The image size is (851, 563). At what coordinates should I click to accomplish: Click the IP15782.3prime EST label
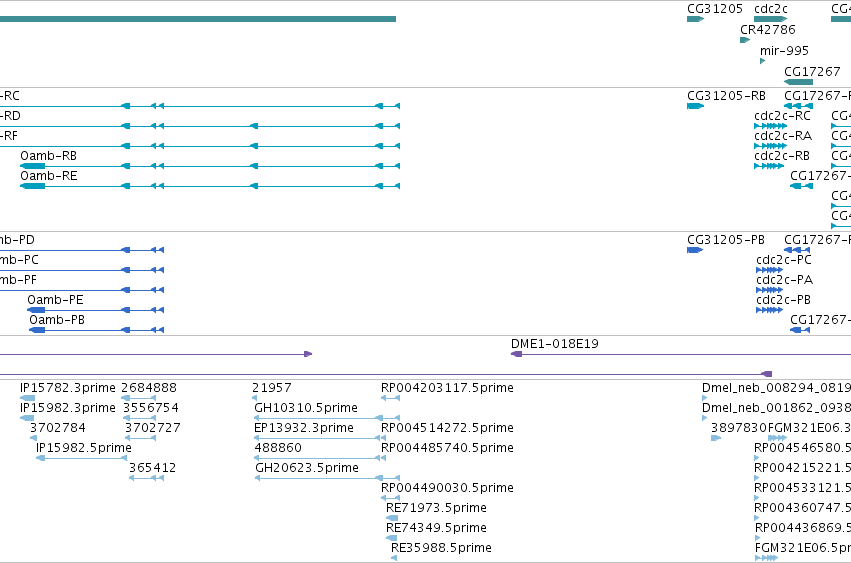(x=67, y=388)
